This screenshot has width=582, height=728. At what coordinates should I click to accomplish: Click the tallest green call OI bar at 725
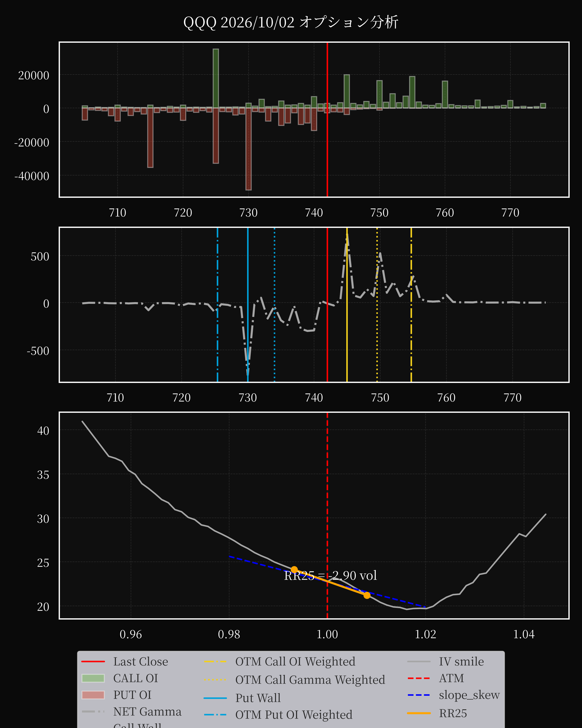click(216, 78)
